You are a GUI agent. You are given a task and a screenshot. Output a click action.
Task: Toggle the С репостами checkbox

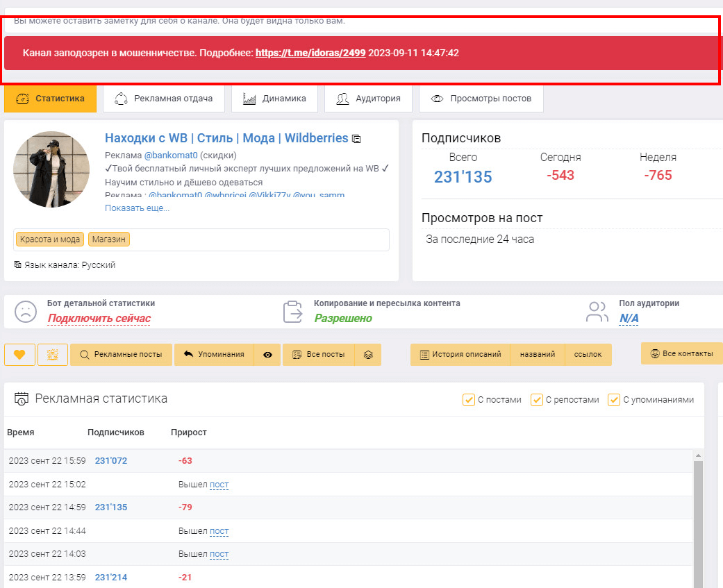point(537,400)
